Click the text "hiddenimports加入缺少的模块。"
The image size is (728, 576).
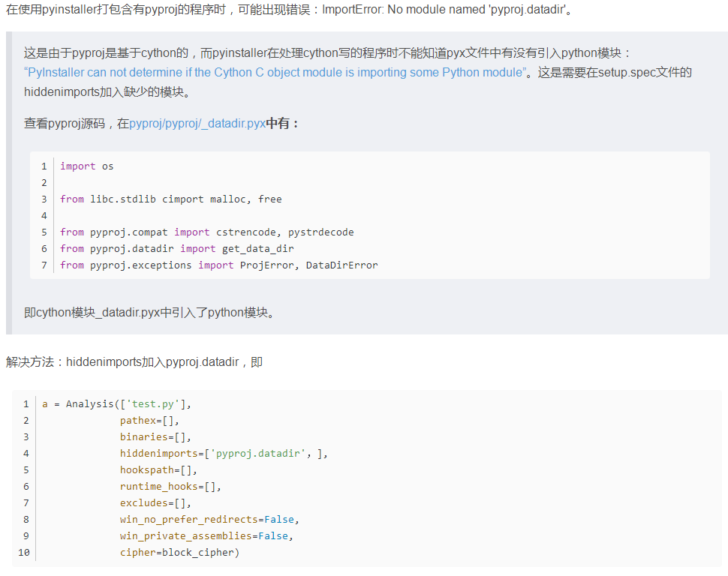(107, 92)
